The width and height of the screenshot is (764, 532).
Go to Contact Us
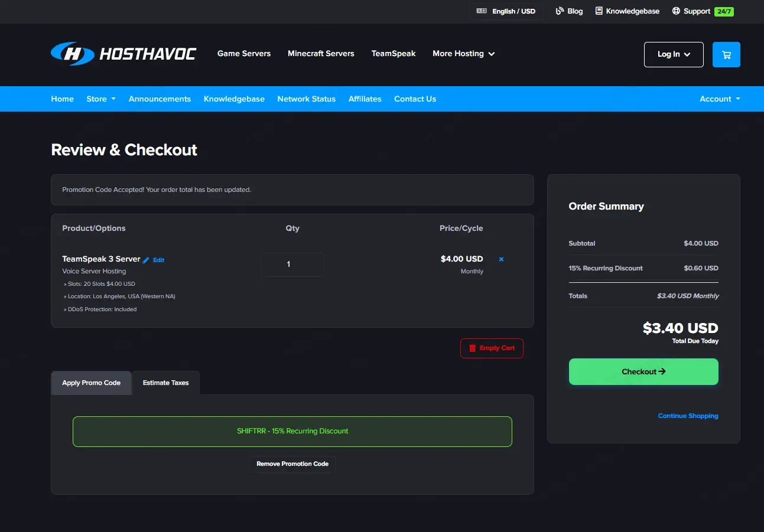[x=415, y=99]
